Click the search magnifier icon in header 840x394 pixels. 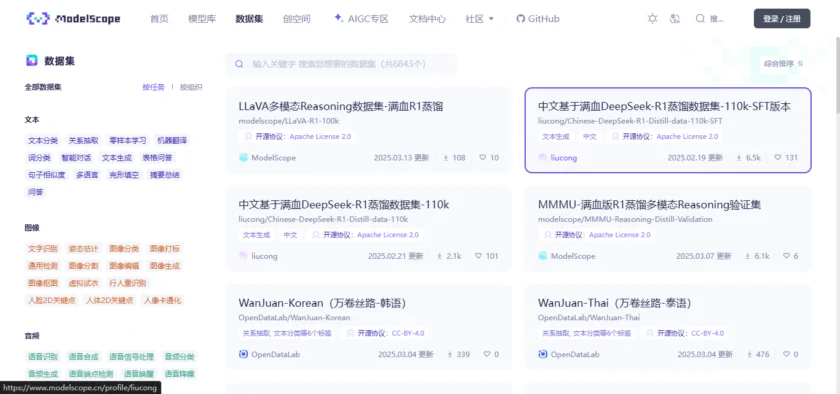coord(700,19)
